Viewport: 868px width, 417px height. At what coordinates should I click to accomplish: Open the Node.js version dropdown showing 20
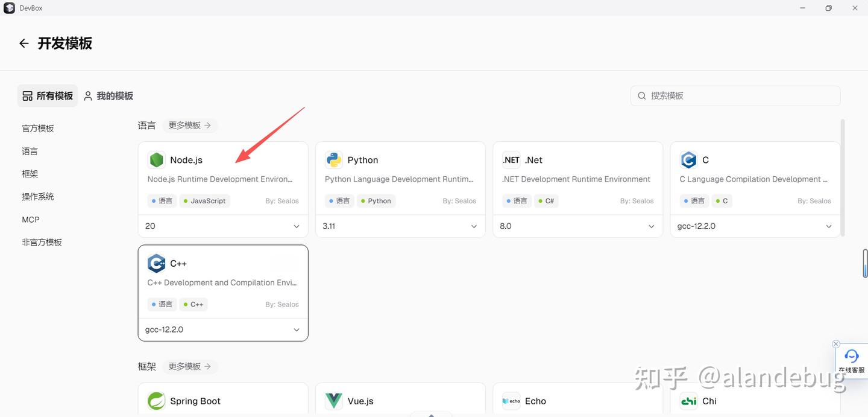(x=222, y=226)
